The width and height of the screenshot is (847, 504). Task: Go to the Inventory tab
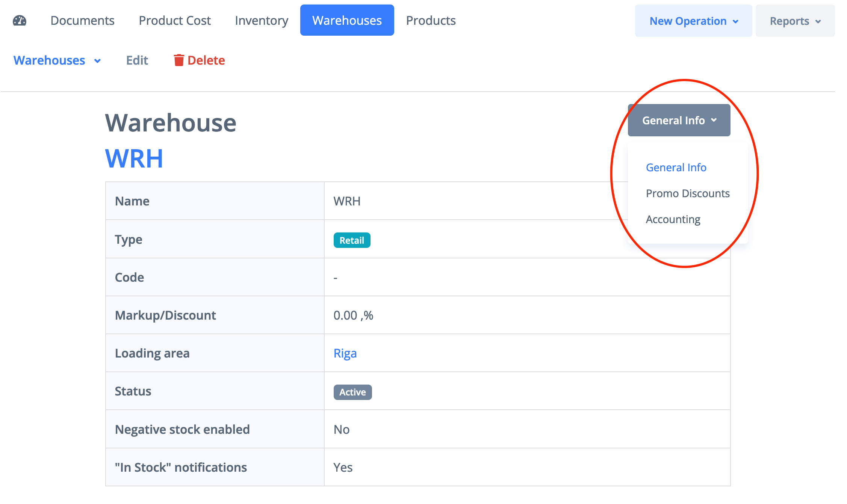(262, 20)
